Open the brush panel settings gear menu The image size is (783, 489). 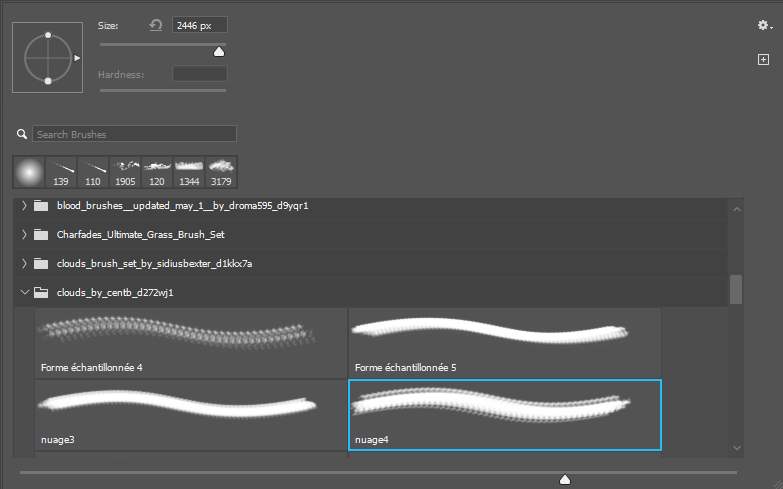[x=764, y=26]
